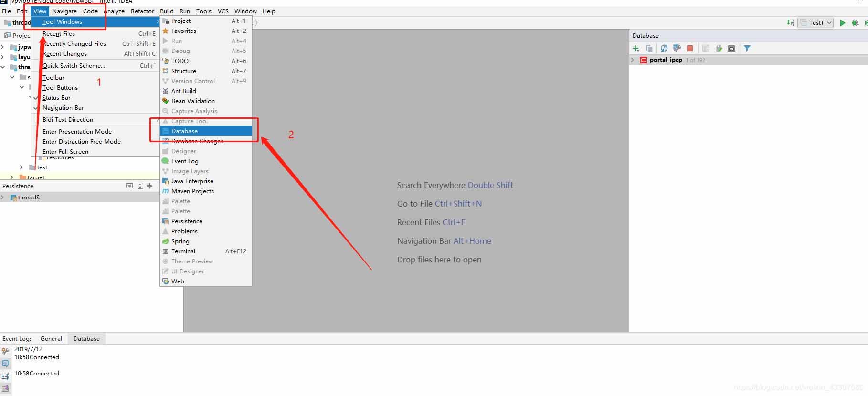Image resolution: width=868 pixels, height=396 pixels.
Task: Refresh the database with the blue sync icon
Action: click(664, 48)
